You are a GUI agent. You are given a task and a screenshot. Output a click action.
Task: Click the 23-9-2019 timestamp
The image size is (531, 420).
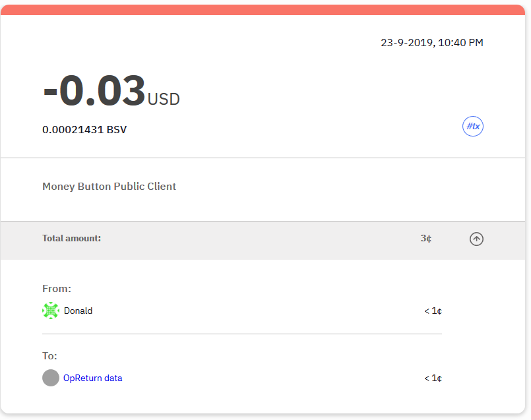(432, 43)
